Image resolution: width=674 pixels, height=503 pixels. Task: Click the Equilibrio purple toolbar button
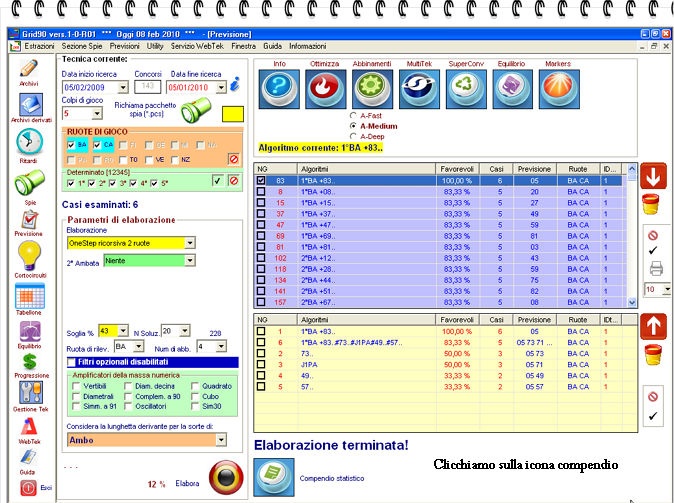[x=512, y=89]
